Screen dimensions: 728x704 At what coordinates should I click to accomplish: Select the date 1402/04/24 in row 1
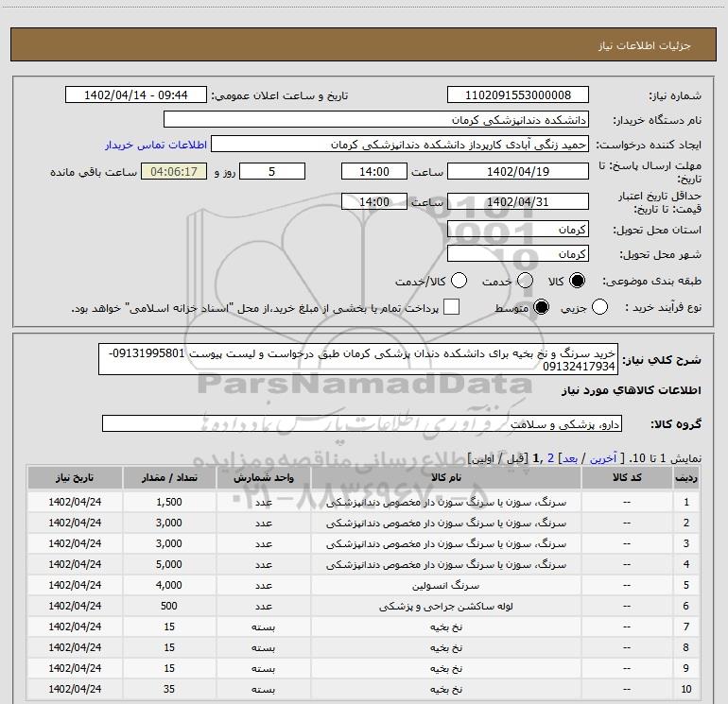[x=75, y=502]
